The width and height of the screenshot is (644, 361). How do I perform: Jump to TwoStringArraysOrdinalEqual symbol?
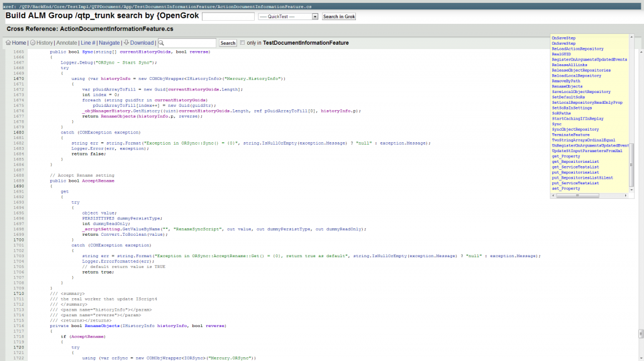click(x=583, y=140)
